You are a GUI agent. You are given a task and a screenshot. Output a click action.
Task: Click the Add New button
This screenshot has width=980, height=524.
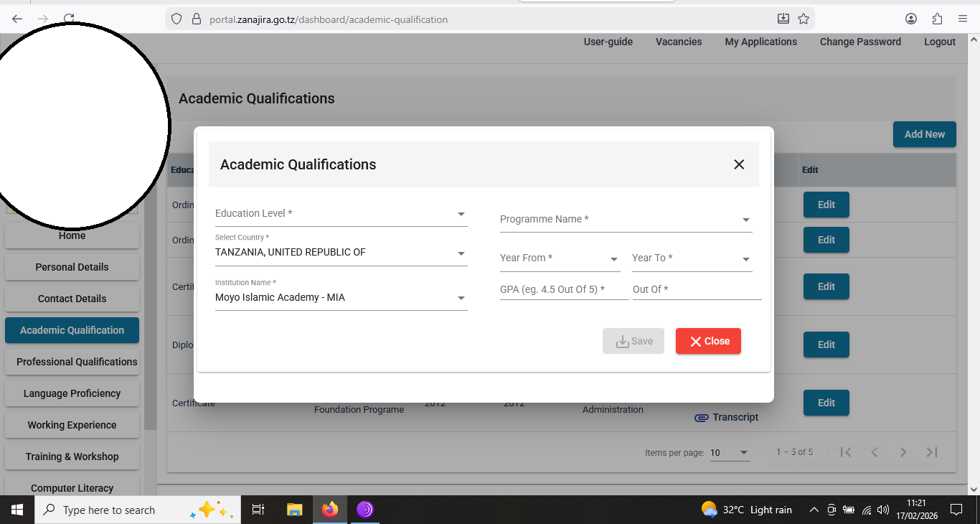[924, 134]
